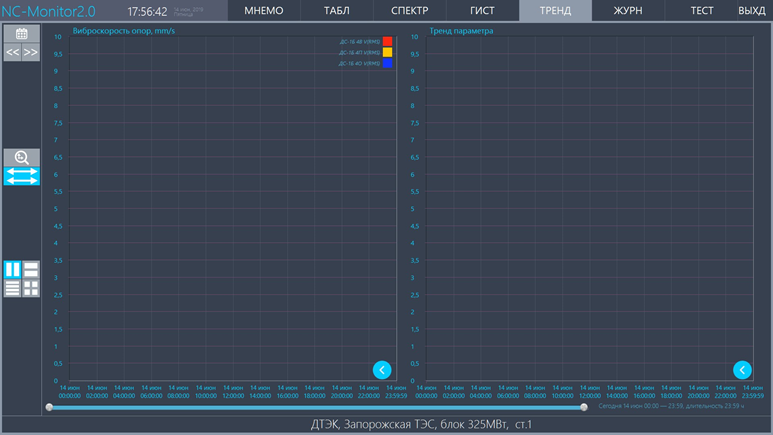Click the blue time range slider track

click(316, 407)
